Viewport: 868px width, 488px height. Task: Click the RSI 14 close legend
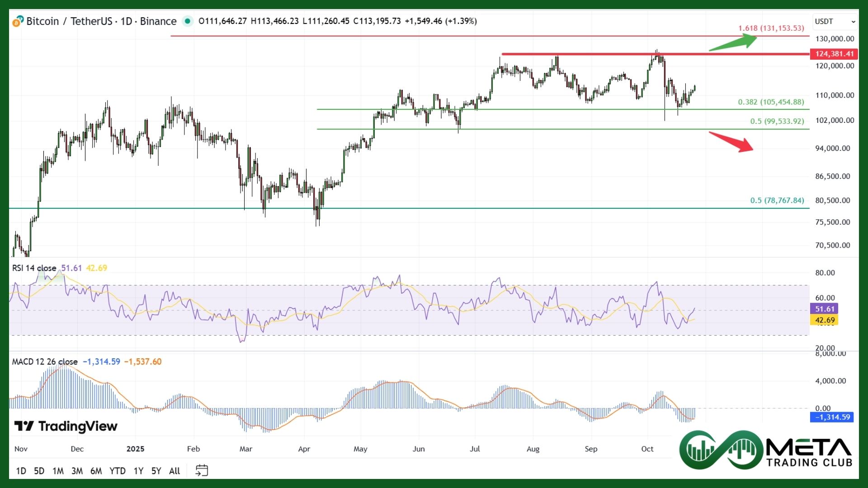click(x=34, y=268)
